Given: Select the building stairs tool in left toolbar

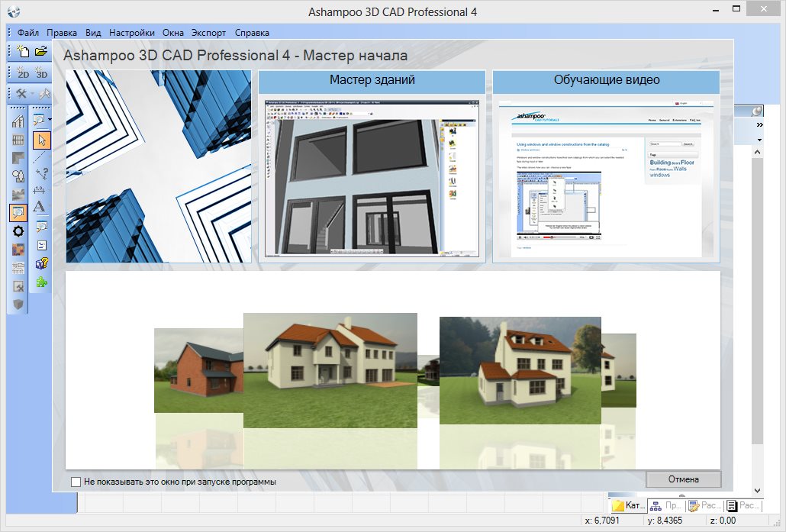Looking at the screenshot, I should (x=18, y=121).
